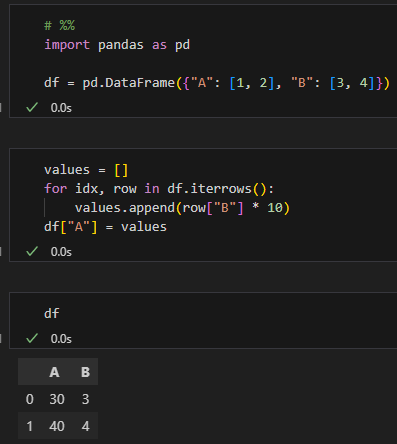
Task: Click the 'df = pd.DataFrame' code line
Action: click(x=217, y=83)
